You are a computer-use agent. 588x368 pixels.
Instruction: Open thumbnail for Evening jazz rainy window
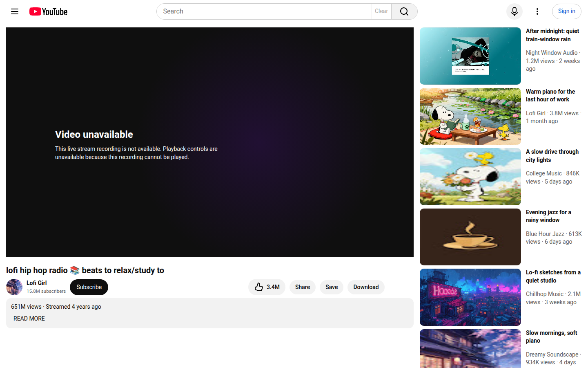coord(470,237)
